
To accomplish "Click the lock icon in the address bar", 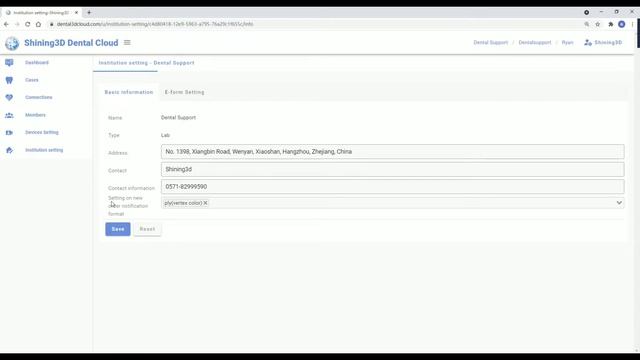I will pyautogui.click(x=51, y=24).
